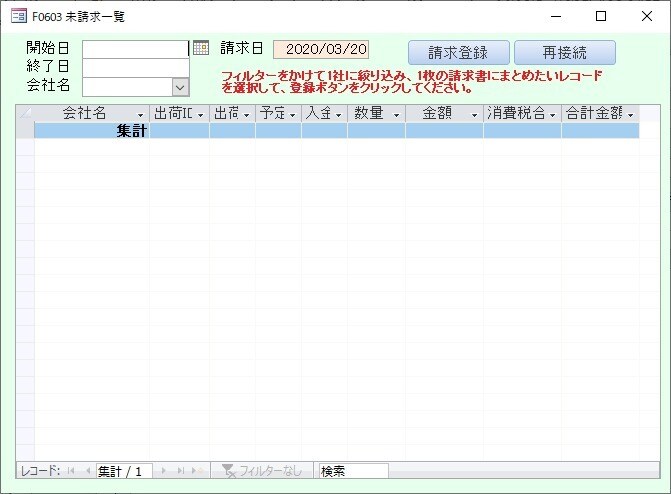671x494 pixels.
Task: Click the red filter instruction text
Action: tap(412, 82)
